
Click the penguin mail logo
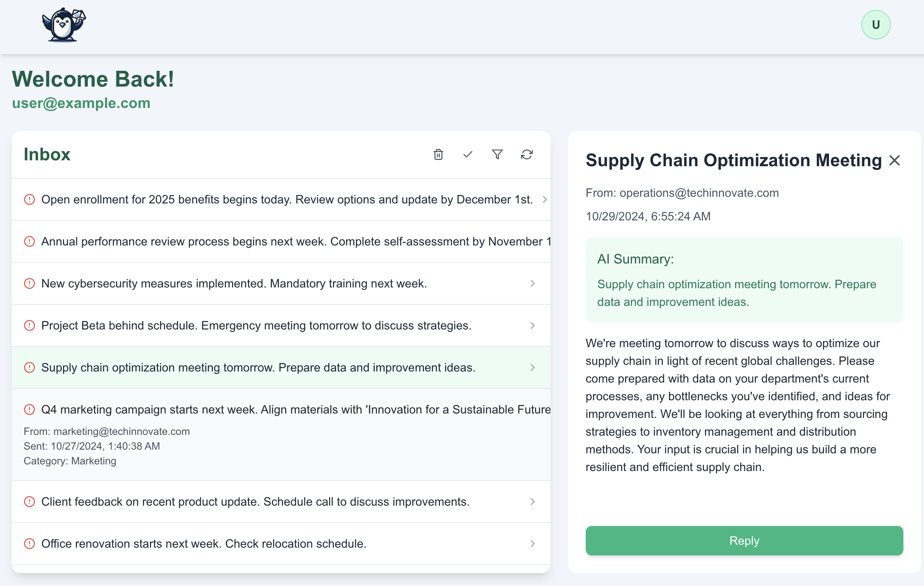64,25
